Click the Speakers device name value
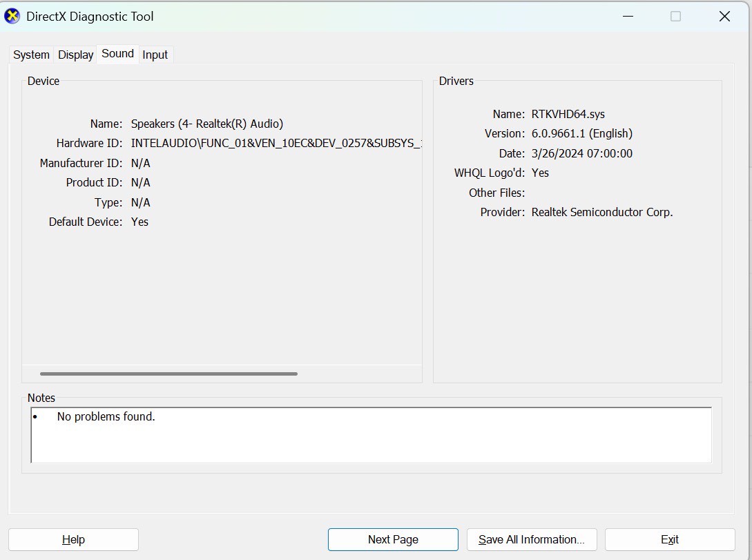This screenshot has height=560, width=752. point(208,124)
